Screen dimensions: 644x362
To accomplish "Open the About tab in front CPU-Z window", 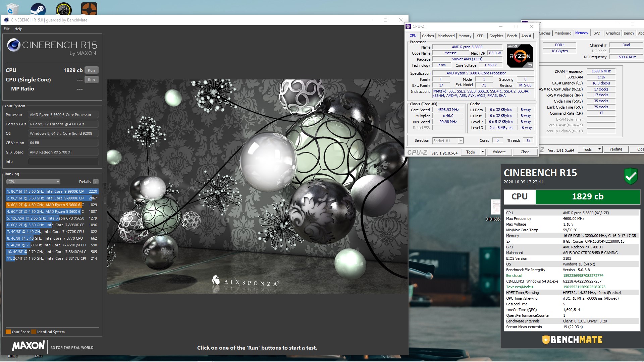I will (x=526, y=36).
